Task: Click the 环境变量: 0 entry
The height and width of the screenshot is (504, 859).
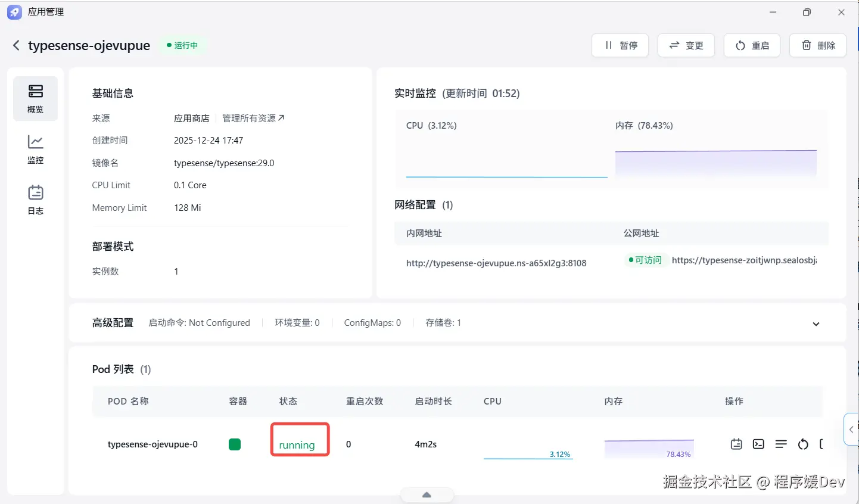Action: (297, 323)
